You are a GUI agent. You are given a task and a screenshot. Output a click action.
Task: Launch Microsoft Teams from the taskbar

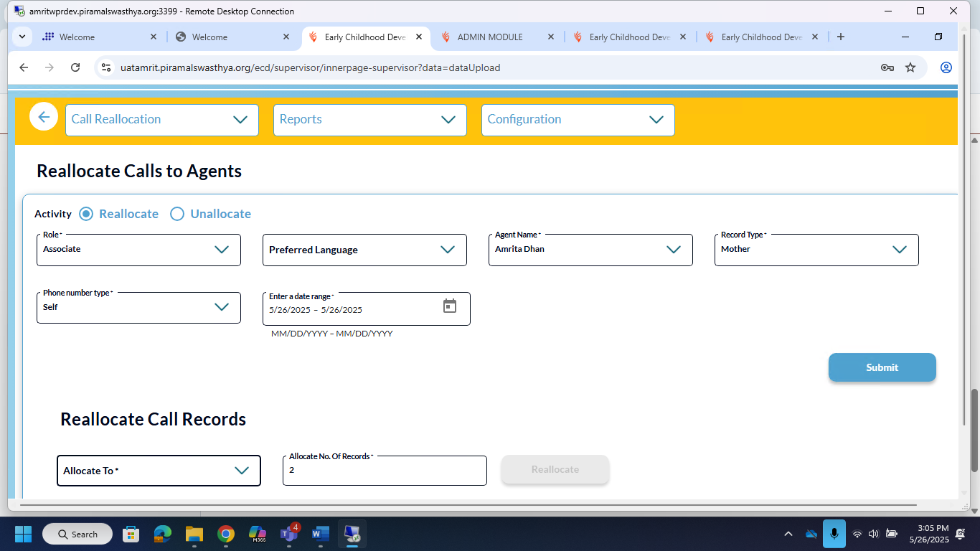click(289, 534)
